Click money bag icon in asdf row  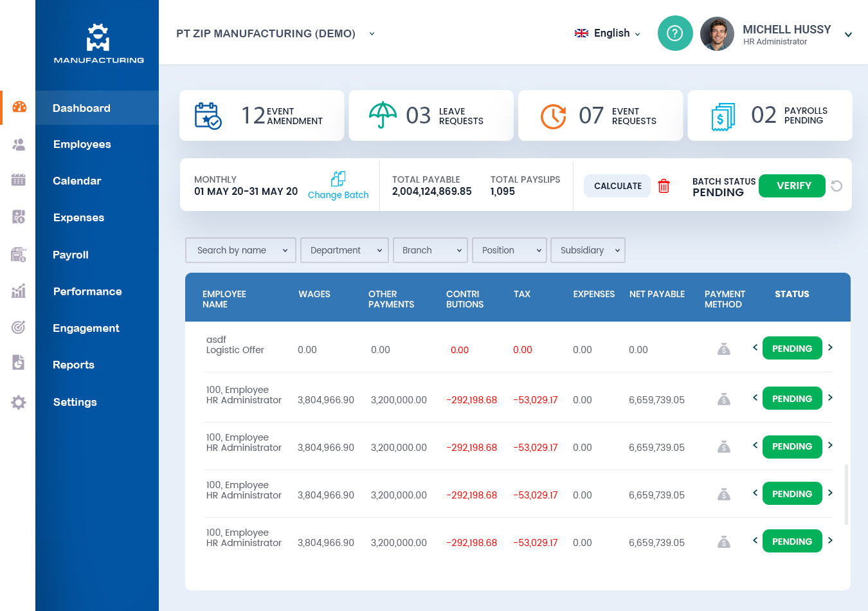724,349
